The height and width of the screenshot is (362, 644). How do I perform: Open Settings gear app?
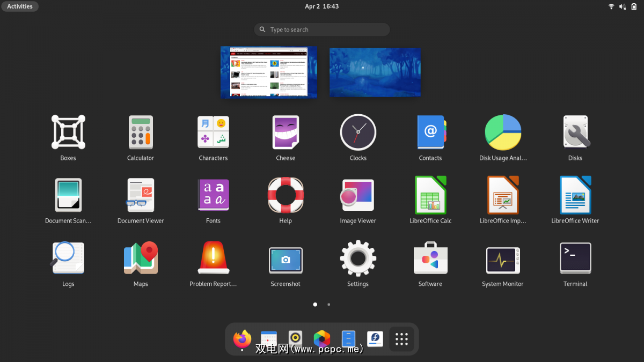[358, 258]
